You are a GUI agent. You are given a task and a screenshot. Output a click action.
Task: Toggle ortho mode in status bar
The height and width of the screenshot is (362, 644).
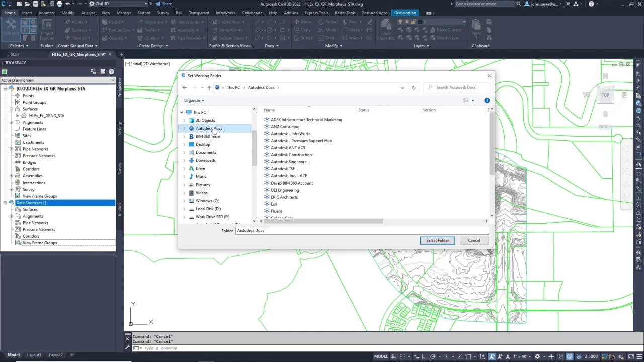click(423, 356)
